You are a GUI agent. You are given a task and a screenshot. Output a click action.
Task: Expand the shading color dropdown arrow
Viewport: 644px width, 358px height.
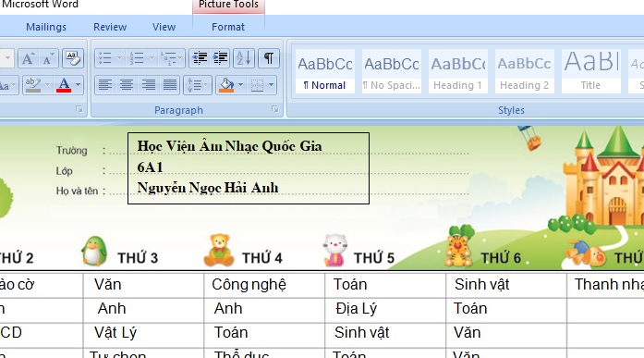[x=240, y=85]
